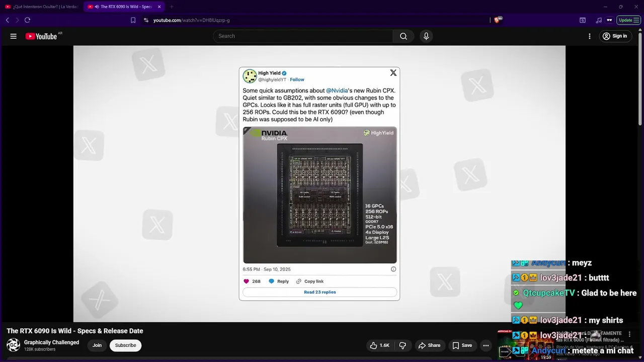View site information icon beside the URL
644x362 pixels.
pos(146,20)
